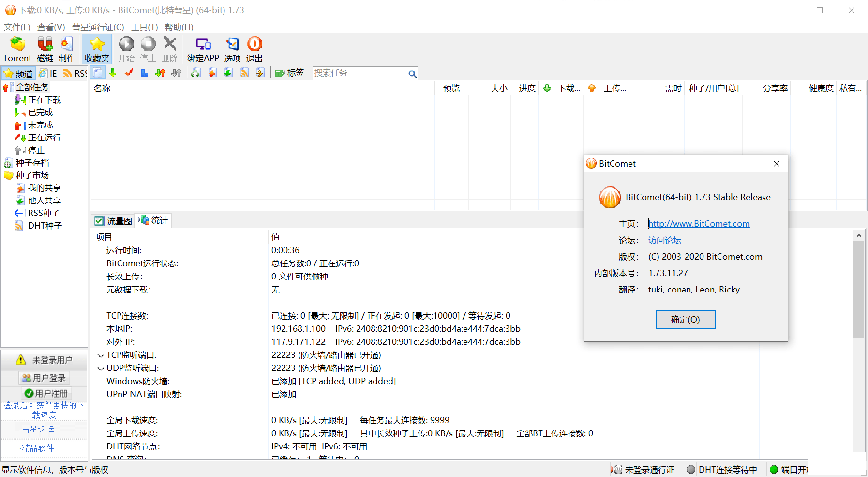Click the 搜索任务 search field

[x=360, y=73]
